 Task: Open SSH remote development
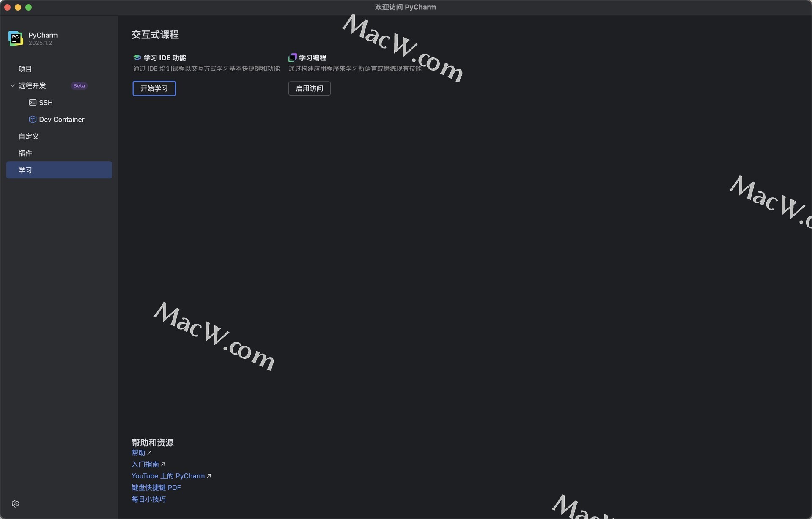(59, 103)
